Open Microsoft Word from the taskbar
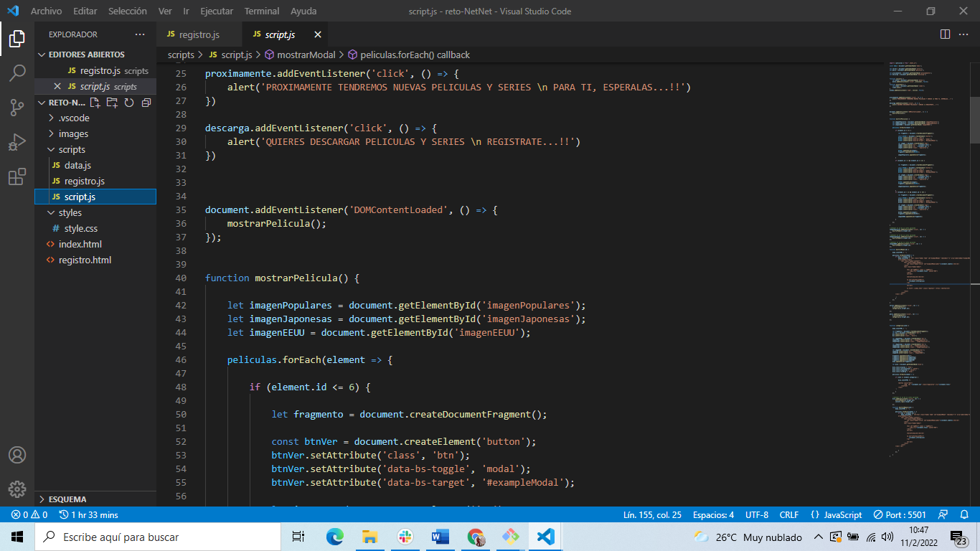 click(x=440, y=537)
